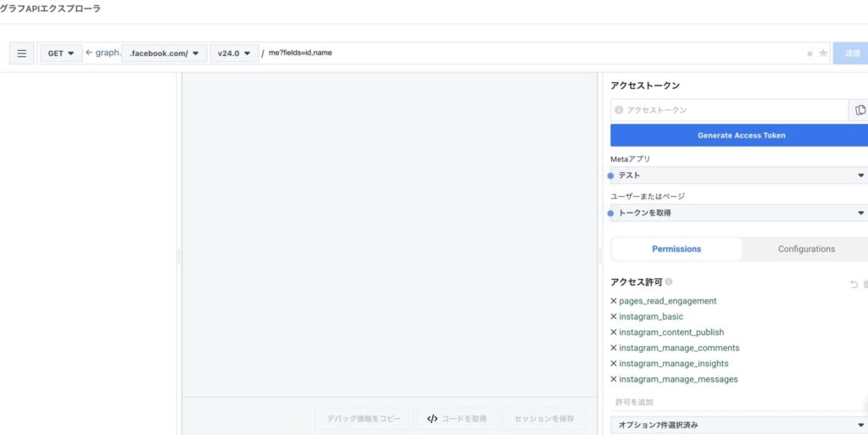The image size is (868, 435).
Task: Select the Permissions tab
Action: (x=676, y=249)
